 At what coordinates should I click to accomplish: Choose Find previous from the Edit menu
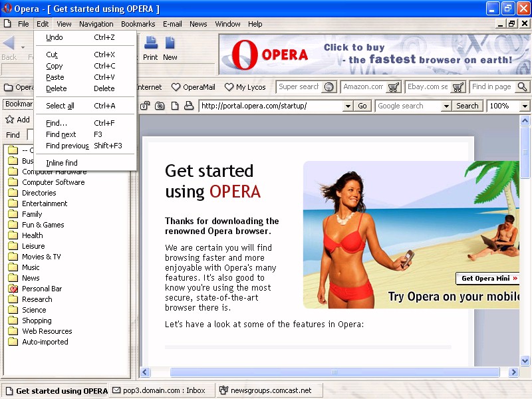(x=85, y=146)
